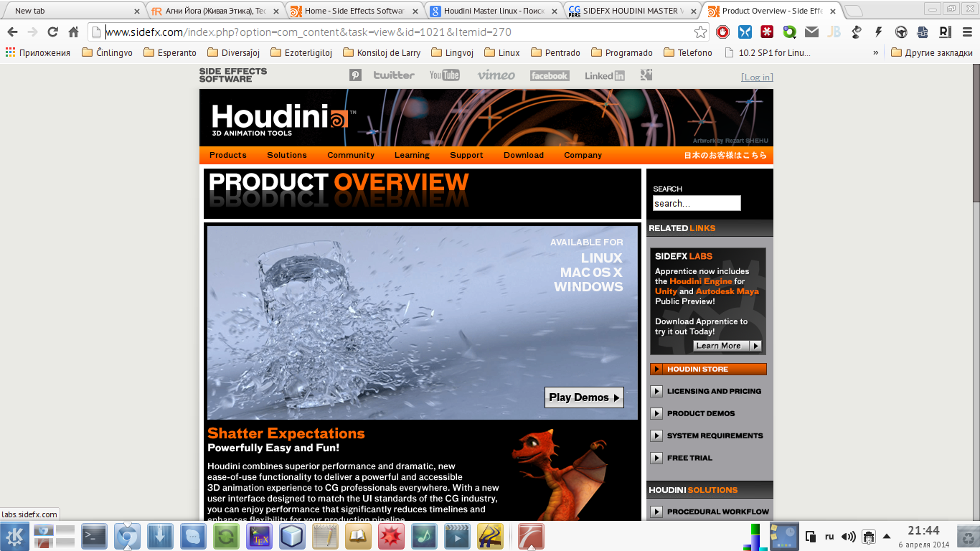Expand the Licensing and Pricing arrow
The width and height of the screenshot is (980, 551).
point(656,391)
